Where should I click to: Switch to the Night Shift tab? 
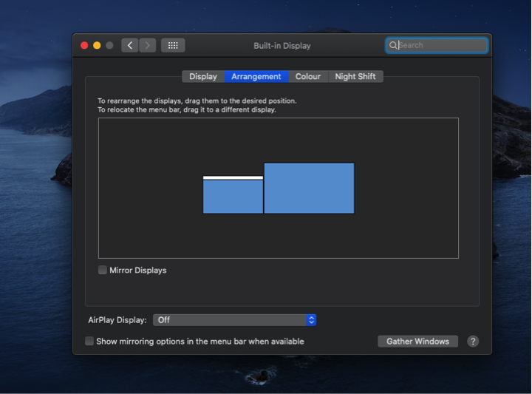tap(355, 76)
